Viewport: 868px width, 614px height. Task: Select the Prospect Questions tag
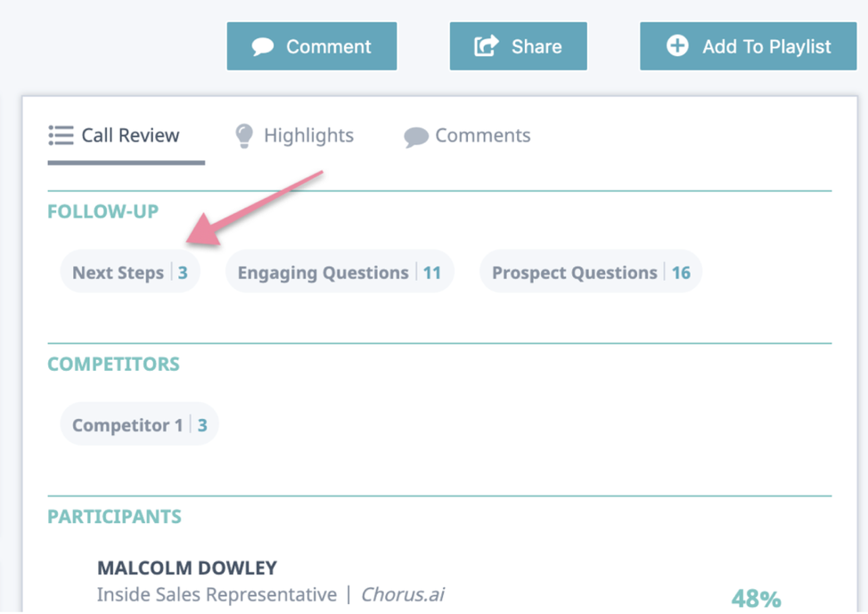click(x=591, y=272)
